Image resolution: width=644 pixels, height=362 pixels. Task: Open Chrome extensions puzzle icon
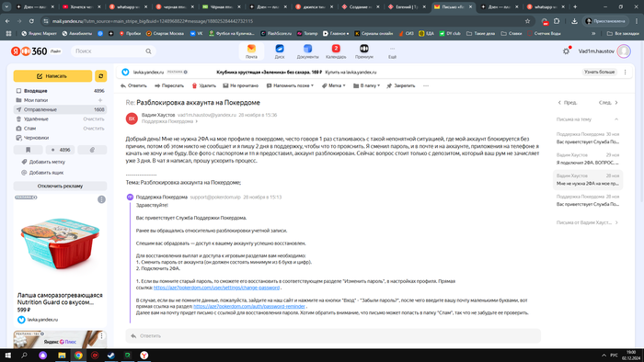(x=557, y=21)
